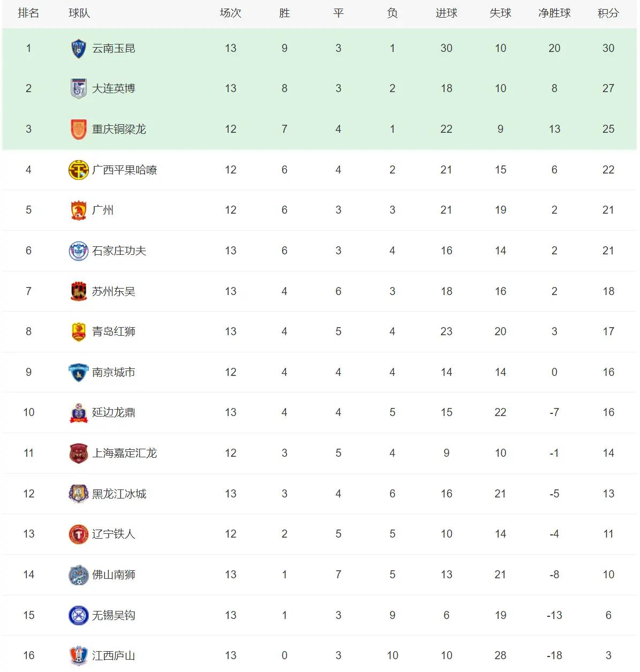The height and width of the screenshot is (672, 640).
Task: Open the 上海嘉定汇龙 team name link
Action: (124, 454)
